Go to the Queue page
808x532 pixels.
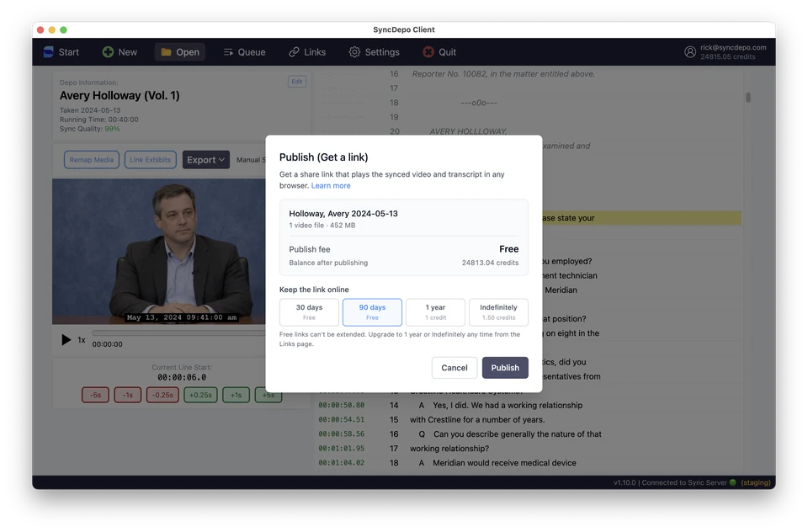click(244, 52)
